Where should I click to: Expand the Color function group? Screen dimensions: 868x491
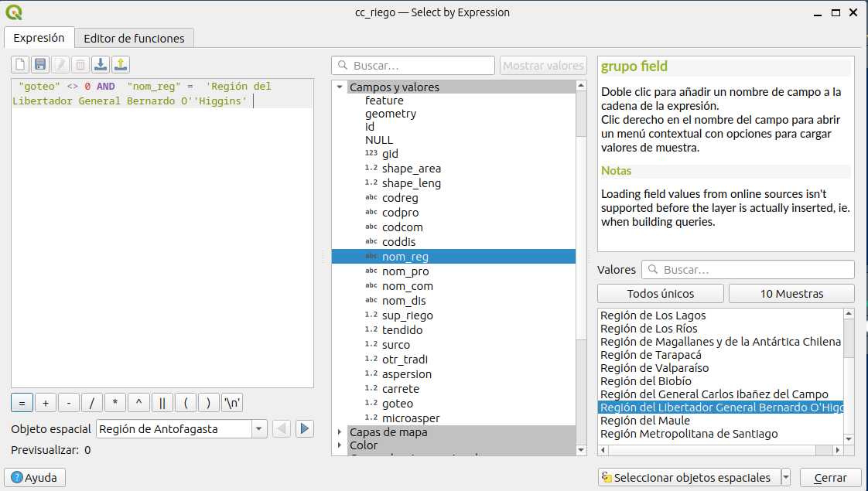click(x=340, y=445)
